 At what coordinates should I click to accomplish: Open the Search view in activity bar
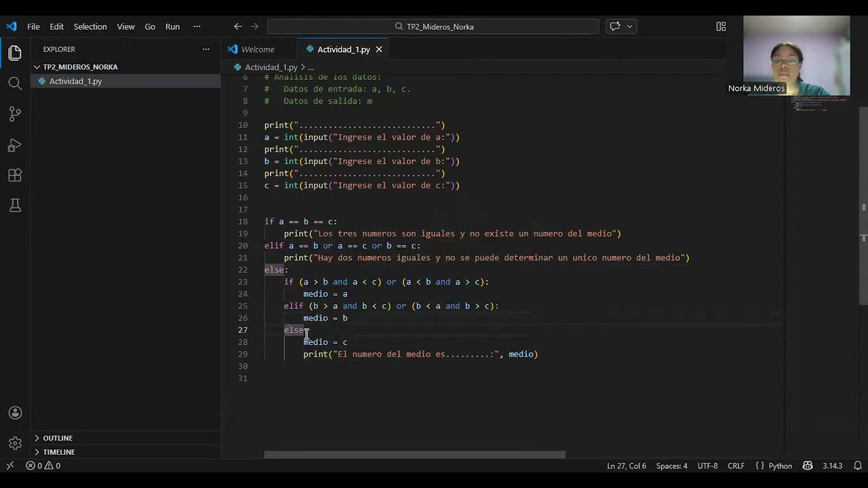pos(15,83)
